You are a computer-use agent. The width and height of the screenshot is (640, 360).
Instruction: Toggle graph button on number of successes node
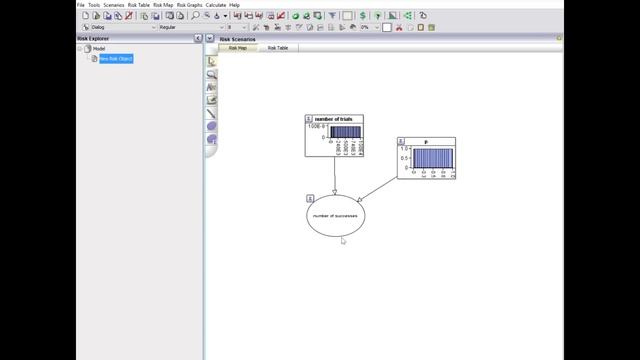click(310, 198)
